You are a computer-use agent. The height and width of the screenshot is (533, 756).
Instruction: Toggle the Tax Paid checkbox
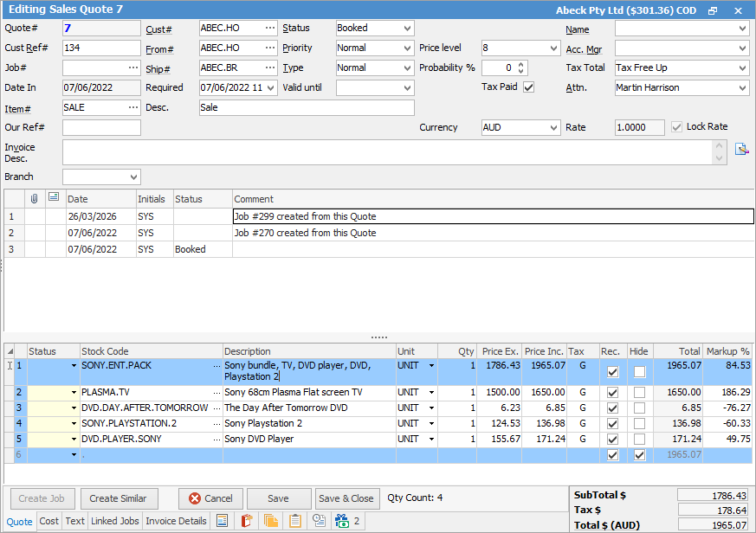coord(529,87)
